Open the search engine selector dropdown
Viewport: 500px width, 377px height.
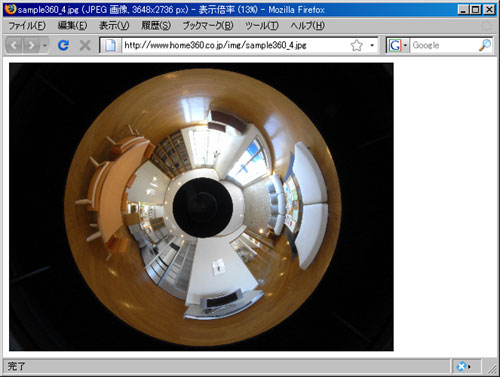click(x=405, y=45)
